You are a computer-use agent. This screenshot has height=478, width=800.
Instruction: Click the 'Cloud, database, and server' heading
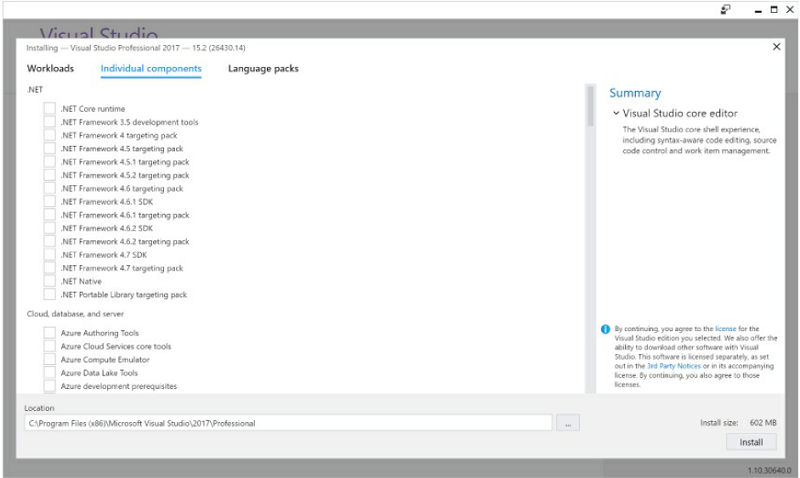click(75, 314)
